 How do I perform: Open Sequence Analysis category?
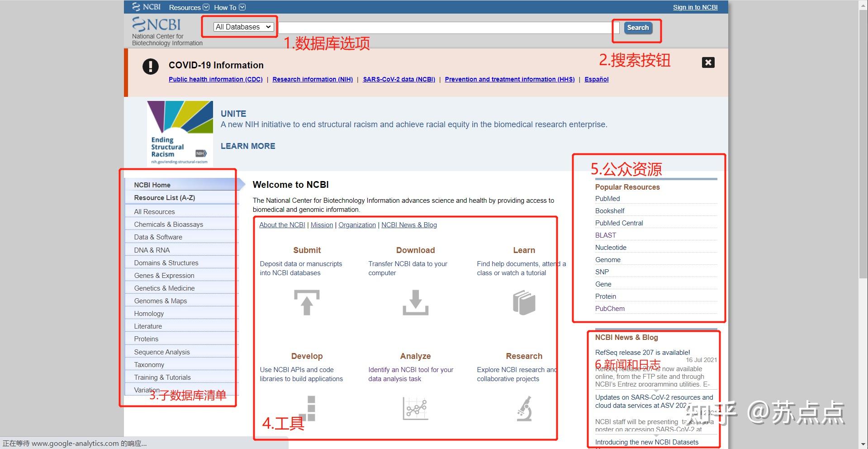[181, 352]
